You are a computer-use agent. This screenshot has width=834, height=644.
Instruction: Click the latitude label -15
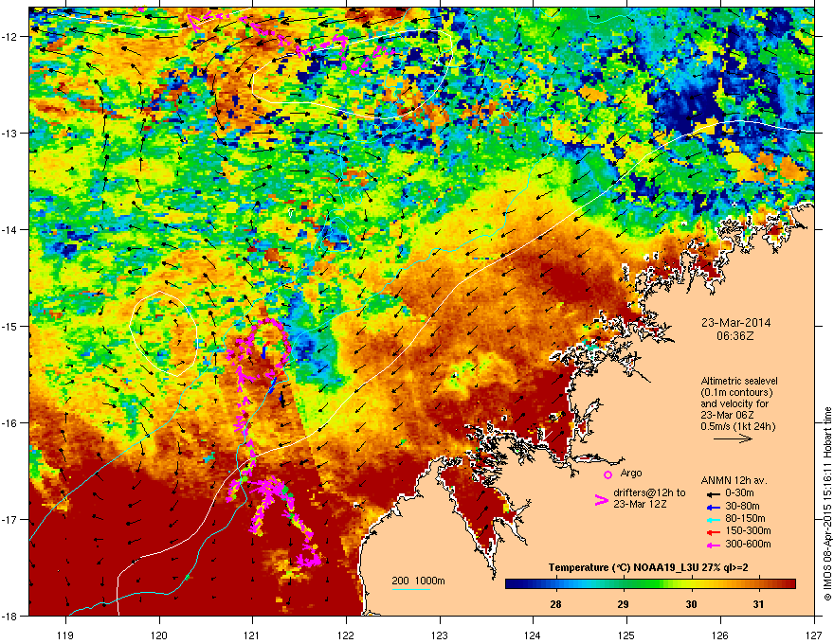pyautogui.click(x=9, y=326)
